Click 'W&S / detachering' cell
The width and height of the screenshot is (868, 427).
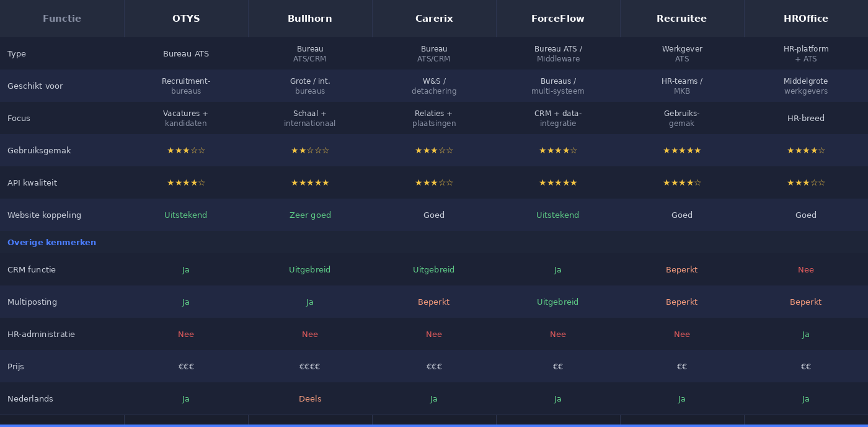pos(434,86)
